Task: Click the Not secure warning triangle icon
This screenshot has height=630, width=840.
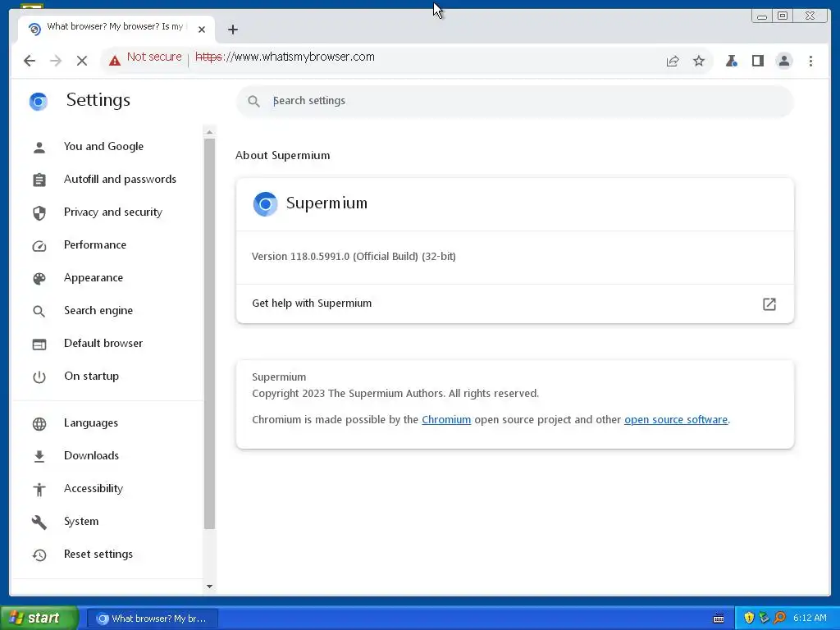Action: [115, 61]
